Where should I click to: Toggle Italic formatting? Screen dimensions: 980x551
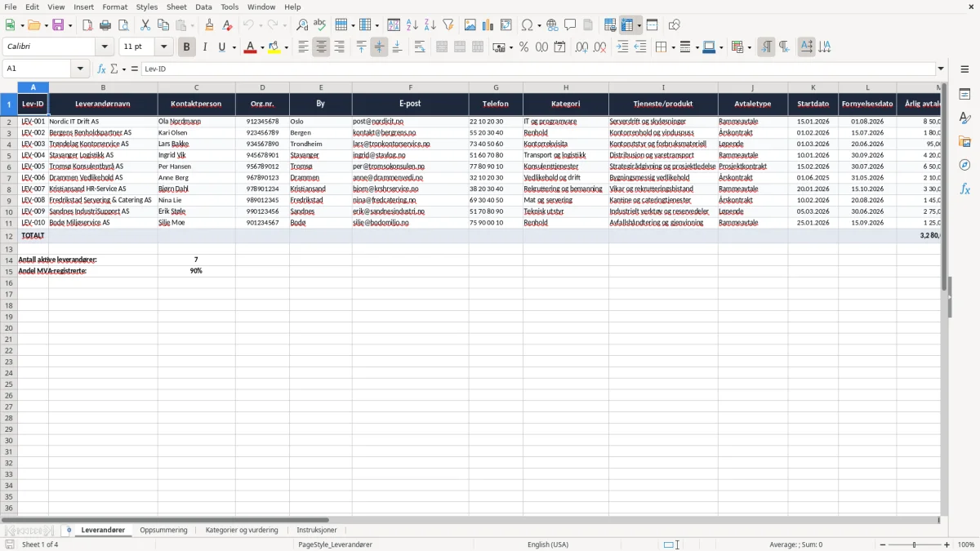pos(204,47)
